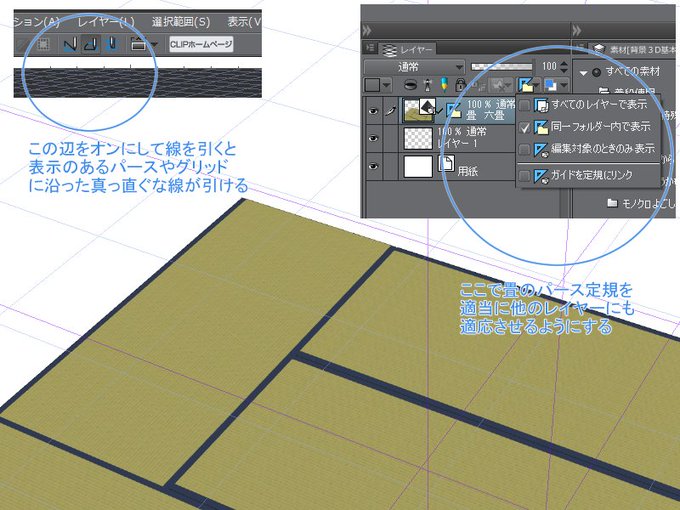Open the 通常 blending mode dropdown

point(414,67)
